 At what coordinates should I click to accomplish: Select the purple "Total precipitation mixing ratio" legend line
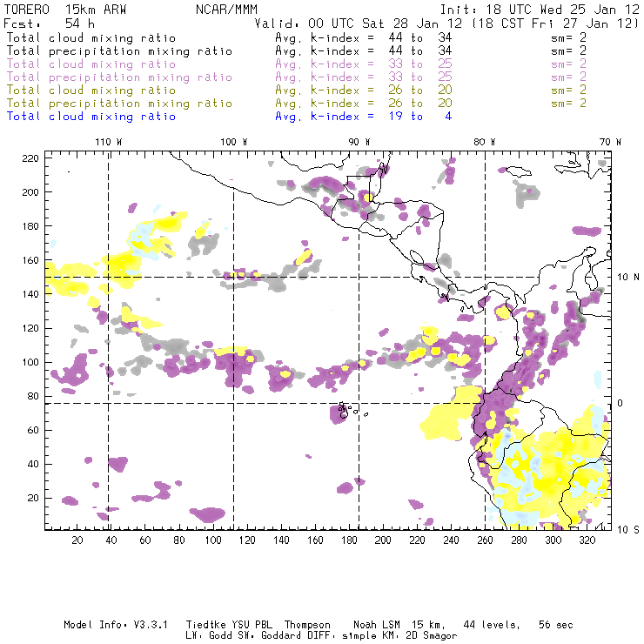(119, 77)
